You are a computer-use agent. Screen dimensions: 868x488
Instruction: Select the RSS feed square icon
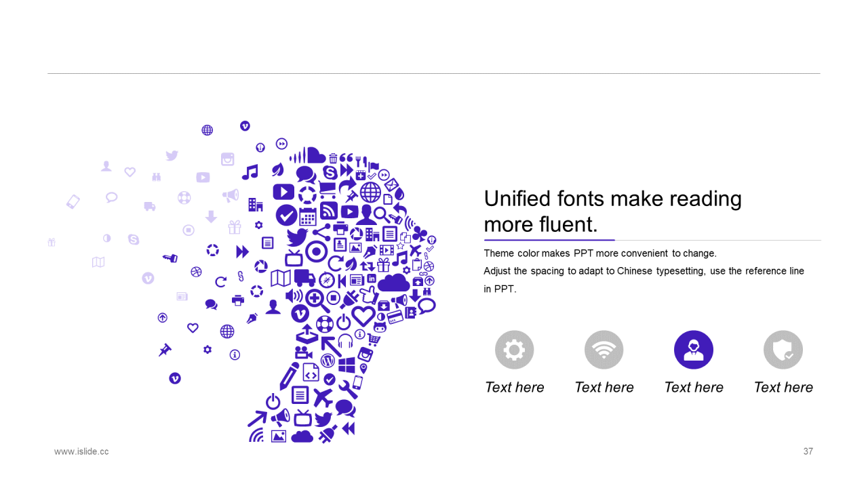pos(329,211)
